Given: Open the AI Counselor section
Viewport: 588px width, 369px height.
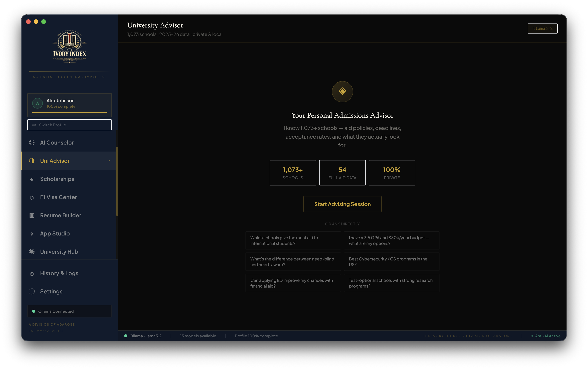Looking at the screenshot, I should (x=69, y=142).
